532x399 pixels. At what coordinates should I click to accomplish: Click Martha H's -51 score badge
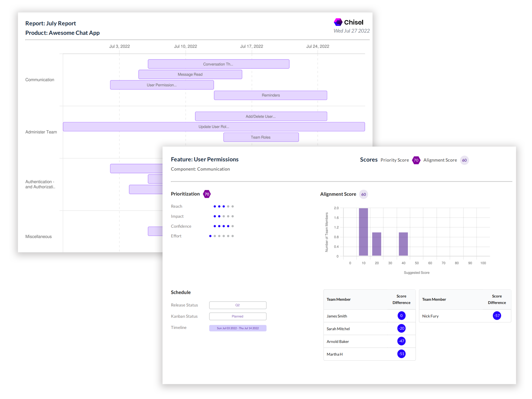(401, 354)
